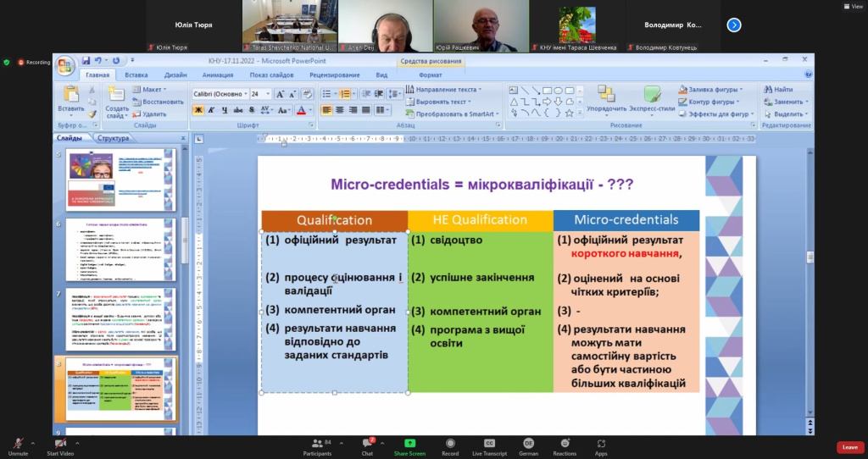Select the rectangle shape in shapes gallery

coord(547,91)
